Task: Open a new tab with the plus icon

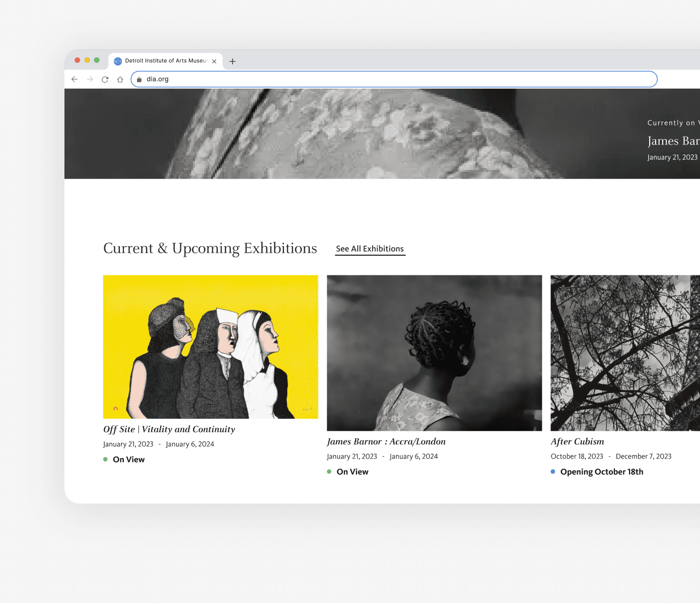Action: tap(232, 61)
